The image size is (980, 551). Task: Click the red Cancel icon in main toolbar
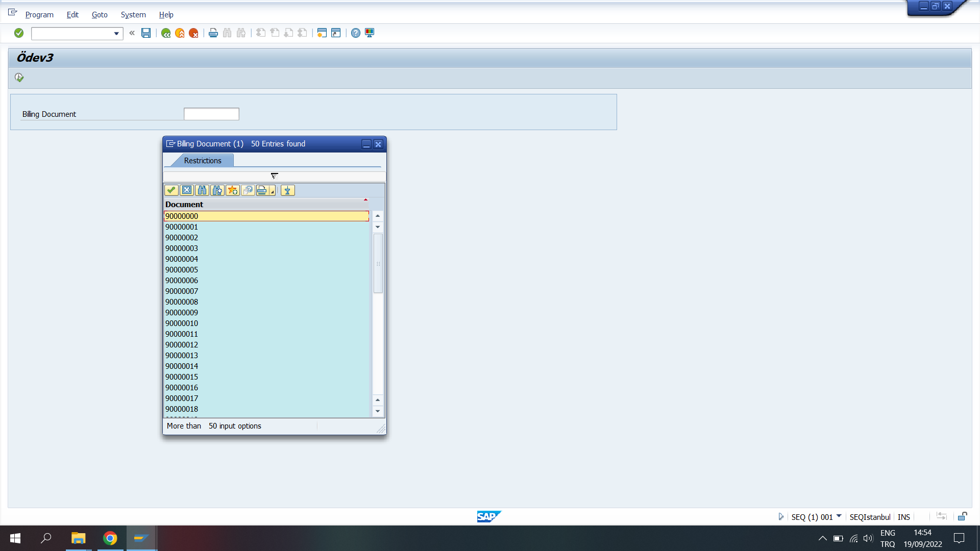[x=193, y=33]
